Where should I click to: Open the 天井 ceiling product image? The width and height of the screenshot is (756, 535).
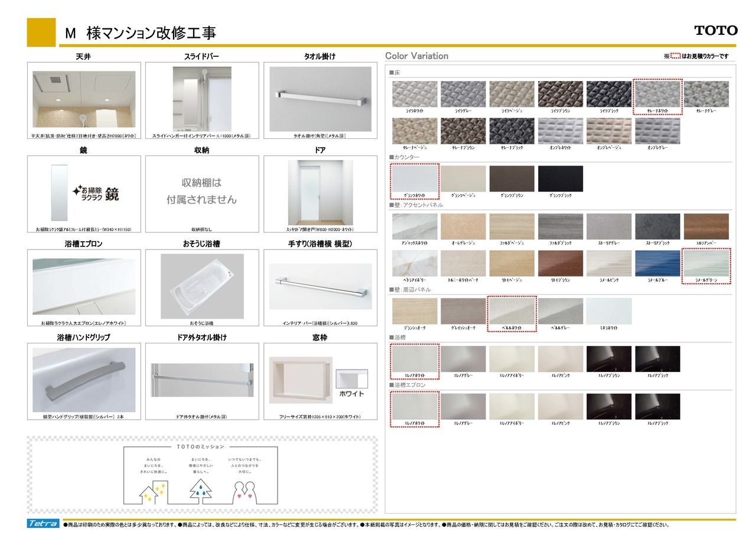pyautogui.click(x=84, y=99)
